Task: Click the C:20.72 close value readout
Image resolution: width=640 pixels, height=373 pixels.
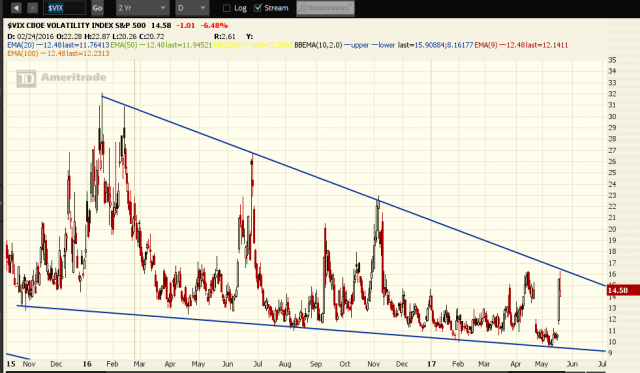Action: point(151,36)
